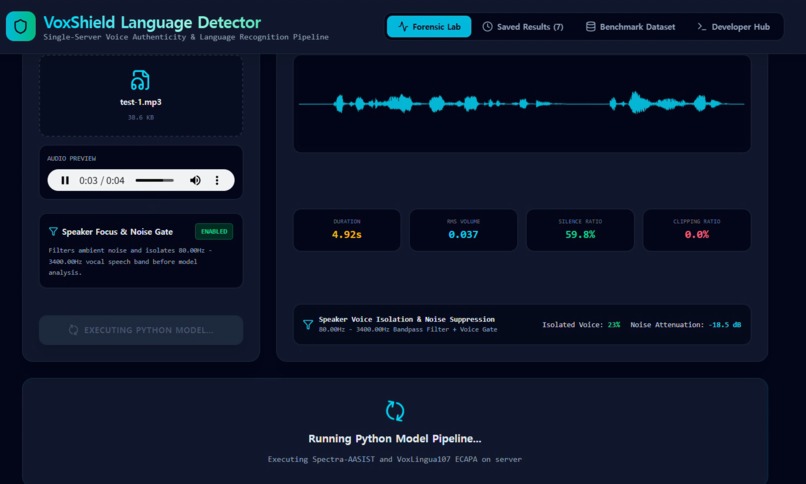Click the 38.6 KB file size text
The image size is (806, 484).
[141, 118]
